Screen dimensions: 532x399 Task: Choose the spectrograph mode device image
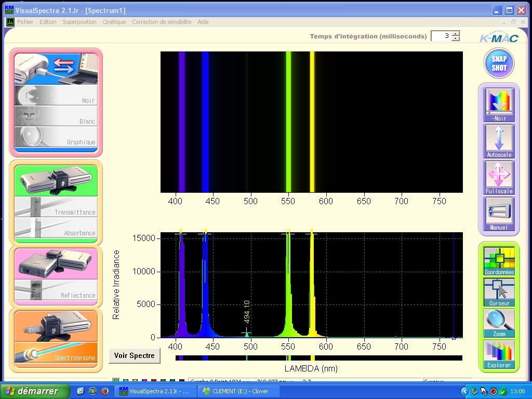tap(56, 326)
